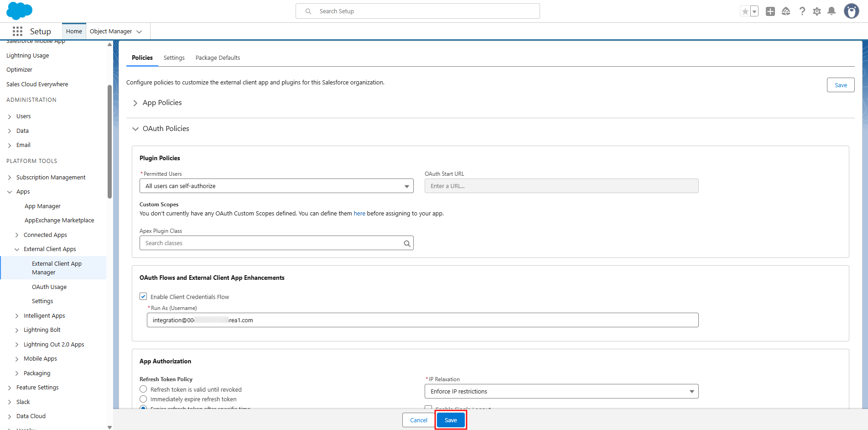Click the 'here' custom scopes link
The height and width of the screenshot is (430, 868).
coord(359,213)
